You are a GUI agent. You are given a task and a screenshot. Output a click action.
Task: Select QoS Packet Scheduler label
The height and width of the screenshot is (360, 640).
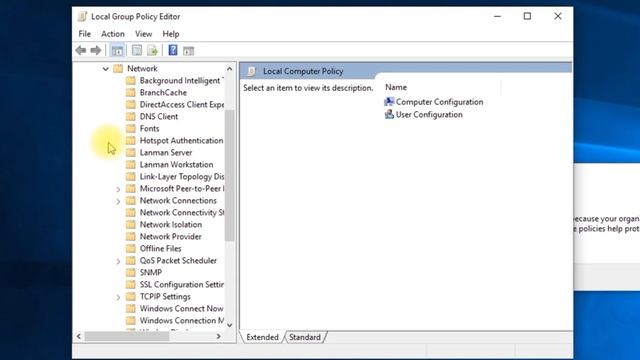(178, 260)
